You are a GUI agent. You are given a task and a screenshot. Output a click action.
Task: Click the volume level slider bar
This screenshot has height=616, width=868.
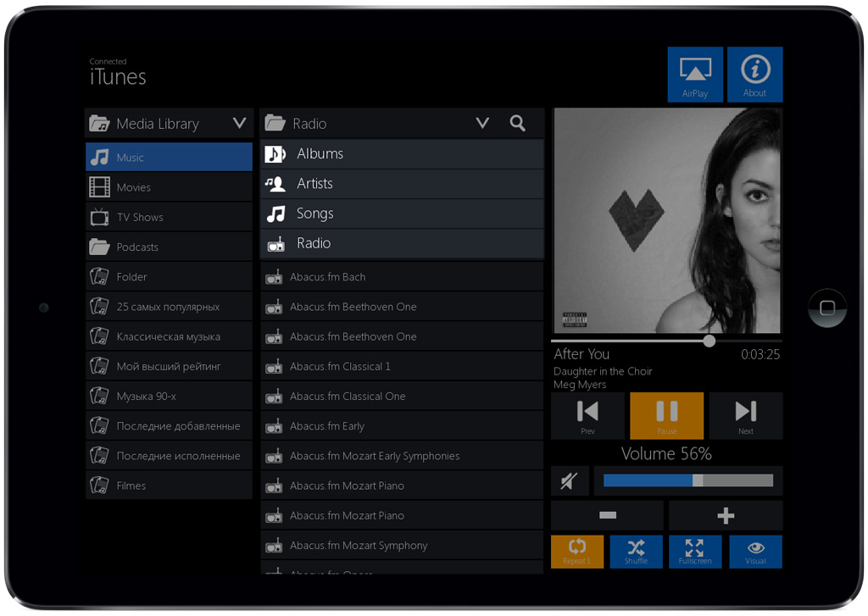coord(687,480)
